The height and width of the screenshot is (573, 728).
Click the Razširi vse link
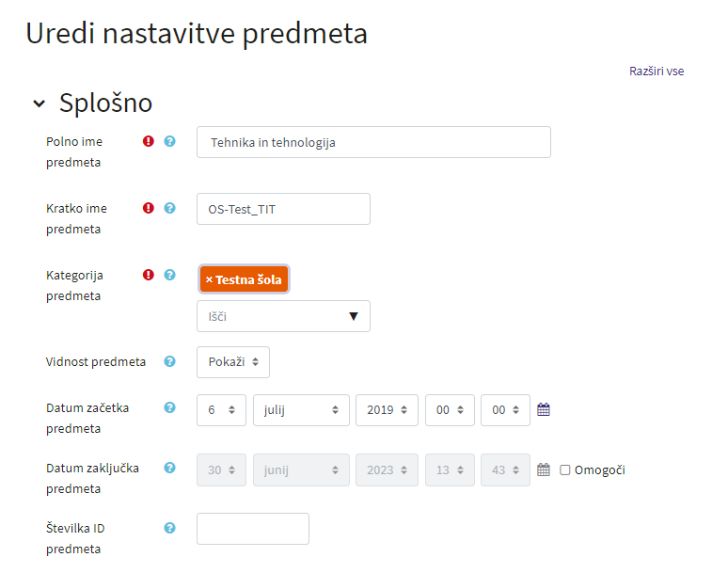[657, 72]
